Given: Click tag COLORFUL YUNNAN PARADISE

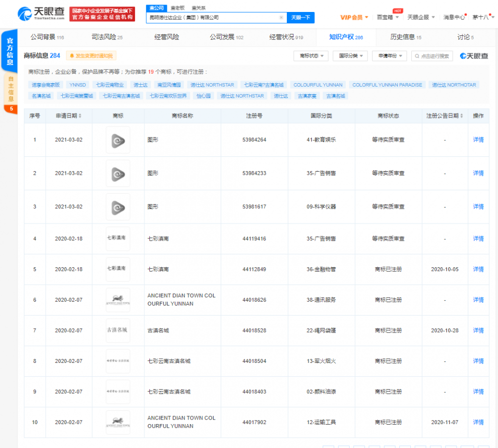Looking at the screenshot, I should [387, 85].
